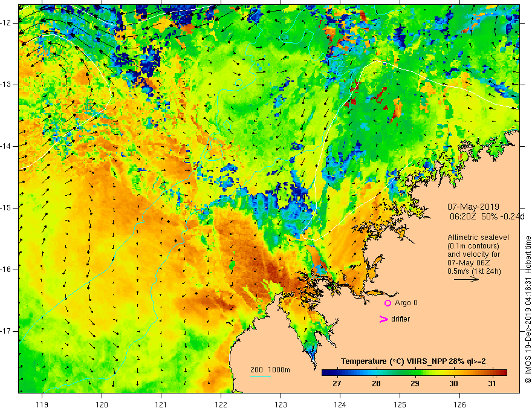Viewport: 532px width, 411px height.
Task: Click the 'drifter' legend label
Action: click(x=400, y=319)
